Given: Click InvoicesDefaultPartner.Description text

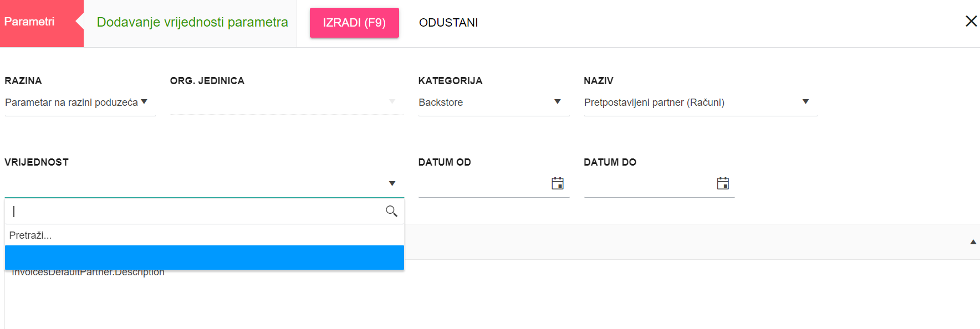Looking at the screenshot, I should [x=89, y=273].
